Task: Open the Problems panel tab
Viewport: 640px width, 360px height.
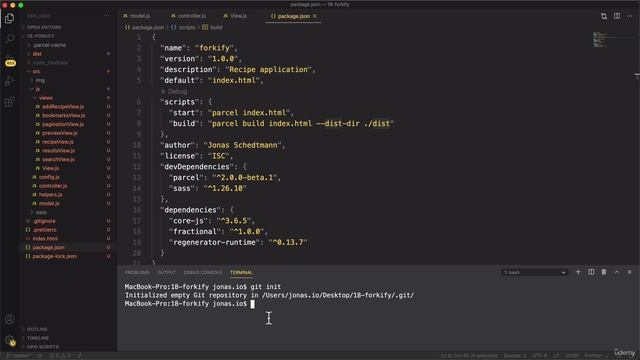Action: pyautogui.click(x=137, y=272)
